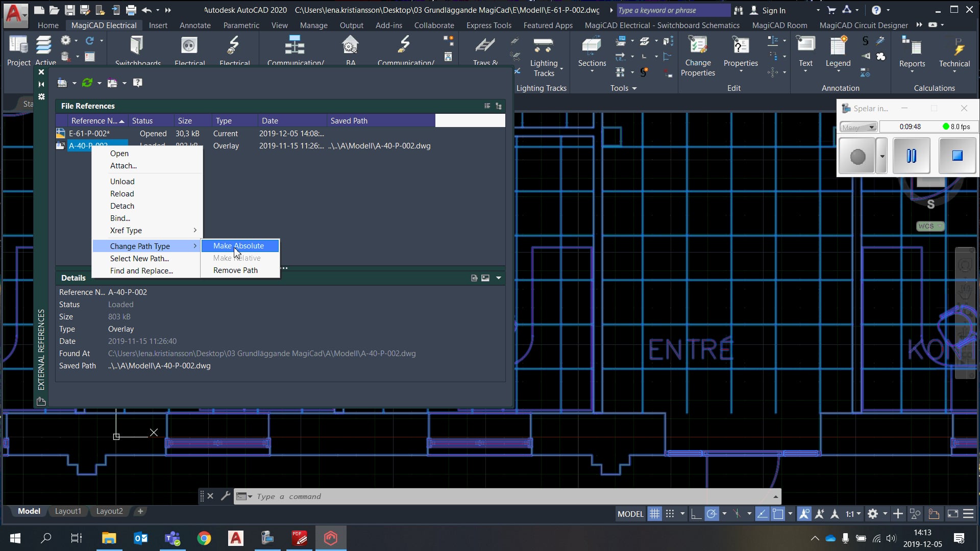Switch File References to tree view icon
Viewport: 980px width, 551px height.
point(499,106)
